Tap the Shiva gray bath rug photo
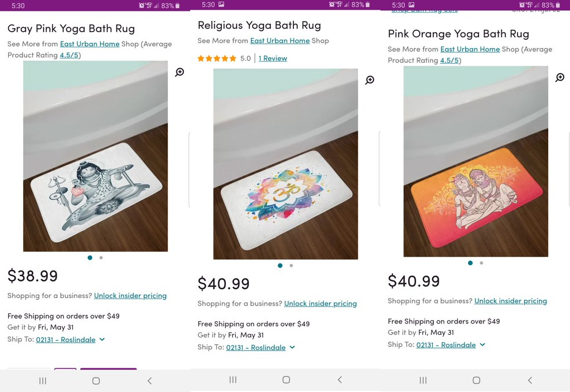The height and width of the screenshot is (392, 570). pos(95,156)
